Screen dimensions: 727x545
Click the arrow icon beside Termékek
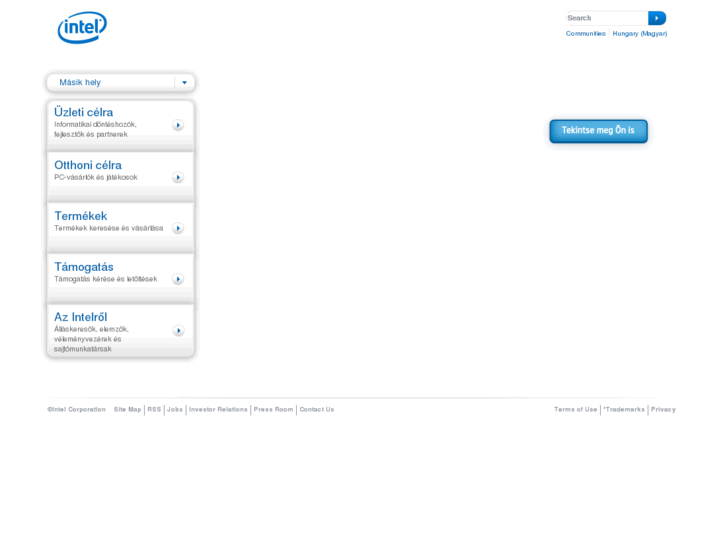178,228
